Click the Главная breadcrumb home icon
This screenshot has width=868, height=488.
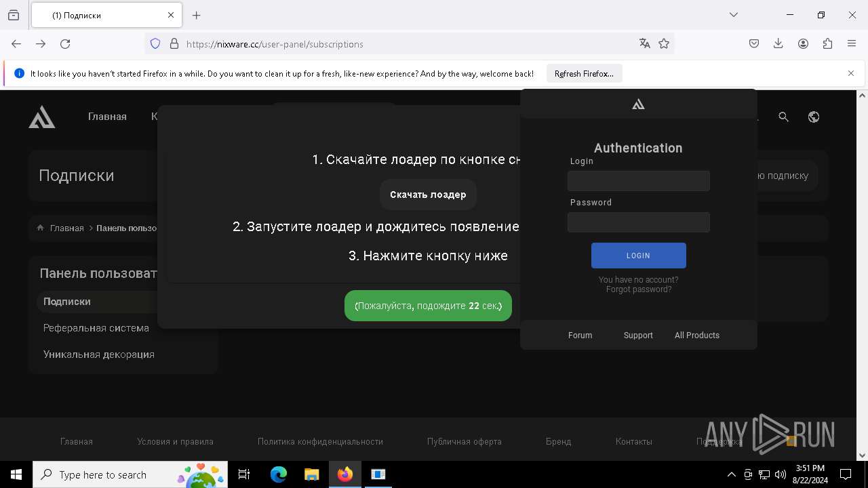tap(41, 228)
